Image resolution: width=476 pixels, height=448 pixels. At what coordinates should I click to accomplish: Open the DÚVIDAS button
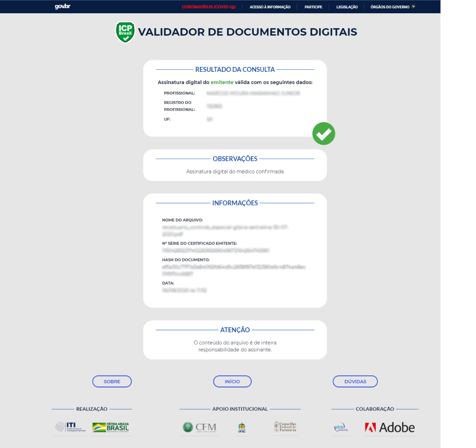pyautogui.click(x=355, y=381)
